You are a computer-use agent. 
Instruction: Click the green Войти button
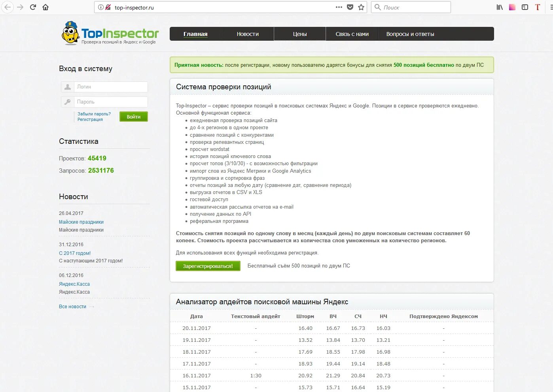tap(134, 117)
